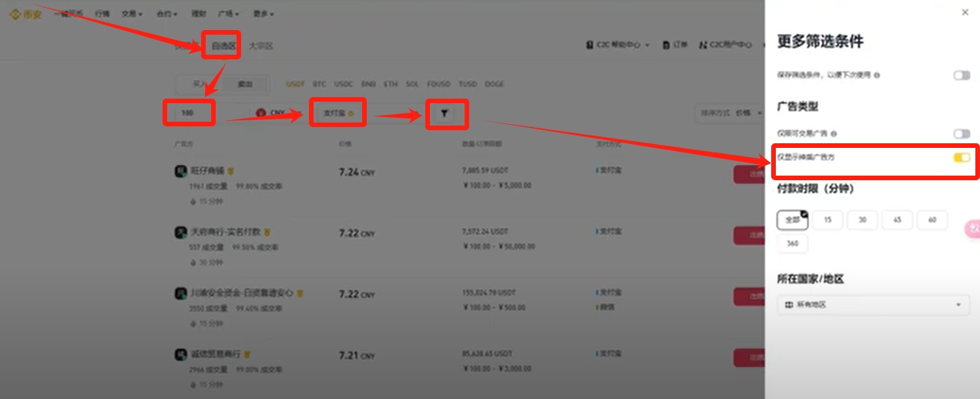
Task: Expand the C2C 帮助中心 dropdown
Action: click(618, 45)
